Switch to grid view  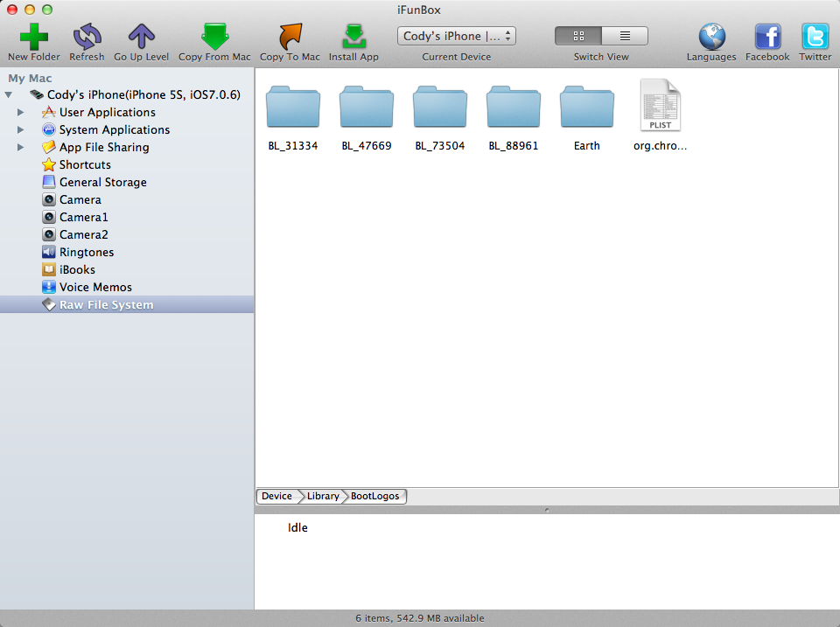pos(578,35)
